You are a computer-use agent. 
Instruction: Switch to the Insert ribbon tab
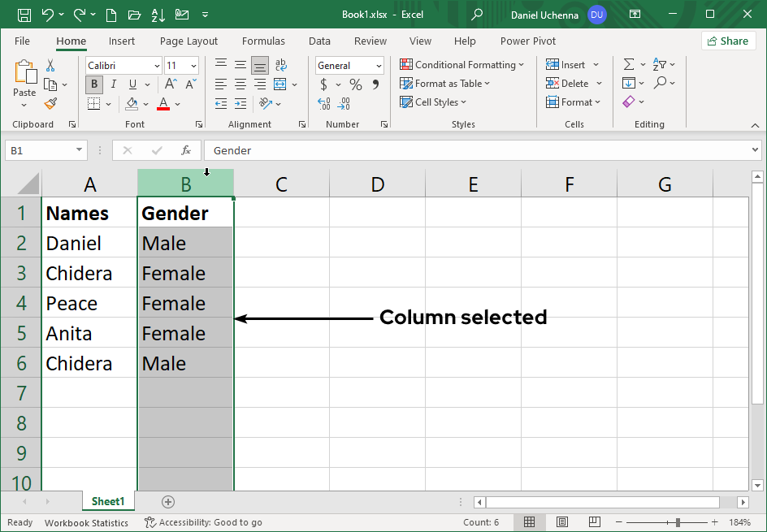(122, 41)
